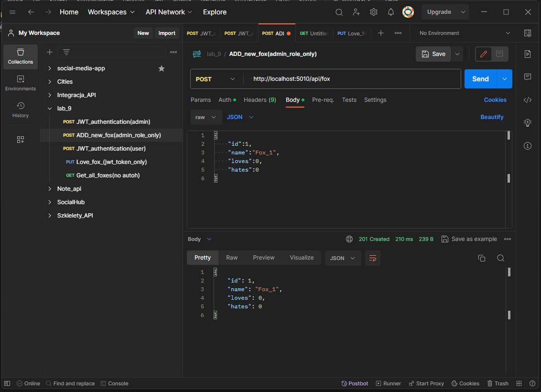This screenshot has width=541, height=392.
Task: Click Save as example
Action: pos(469,239)
